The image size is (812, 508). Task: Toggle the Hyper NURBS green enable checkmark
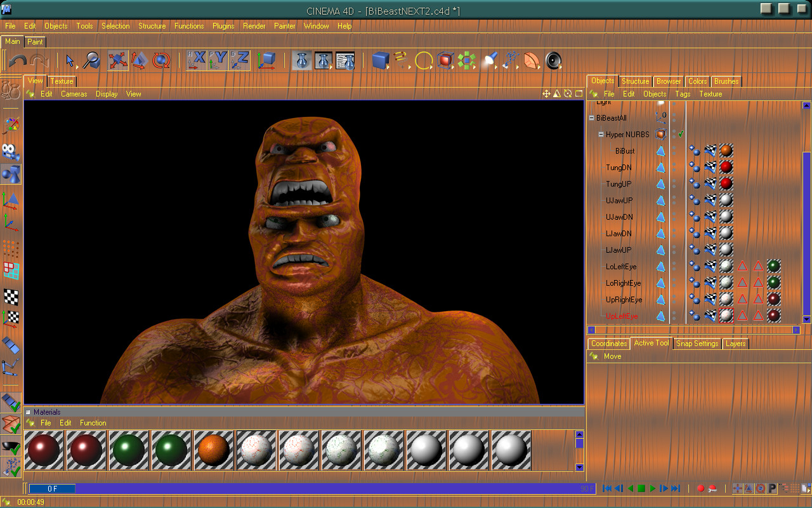681,135
